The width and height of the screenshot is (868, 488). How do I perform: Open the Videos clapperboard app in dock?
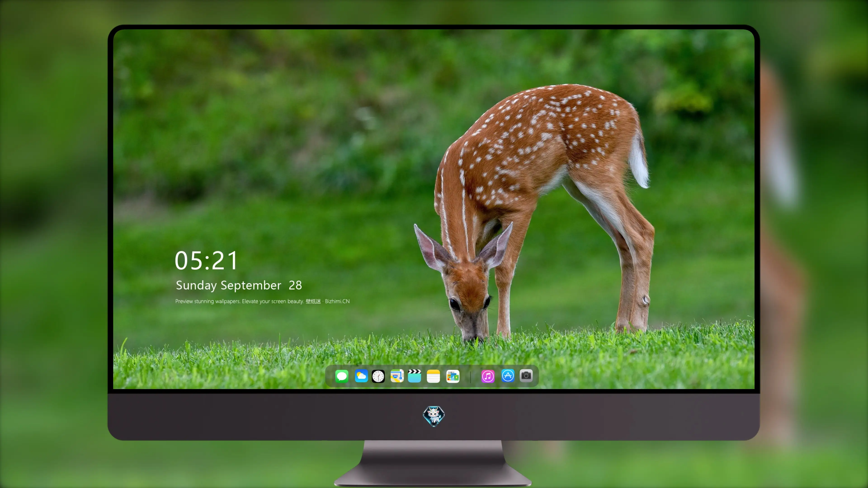[415, 376]
